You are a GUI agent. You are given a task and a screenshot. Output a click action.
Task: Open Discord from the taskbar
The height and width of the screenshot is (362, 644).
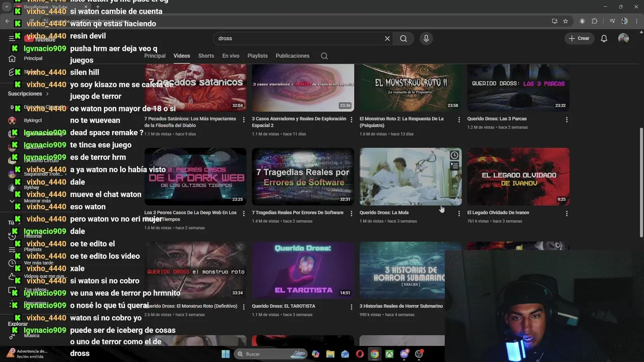[404, 354]
